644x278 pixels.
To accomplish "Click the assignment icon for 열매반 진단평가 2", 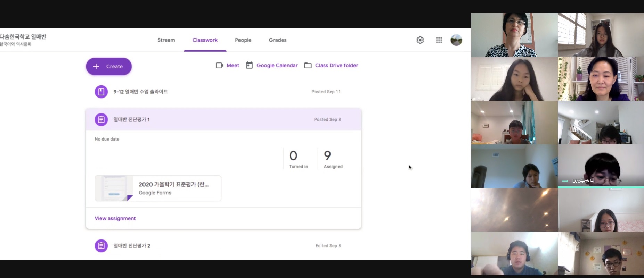I will [101, 246].
